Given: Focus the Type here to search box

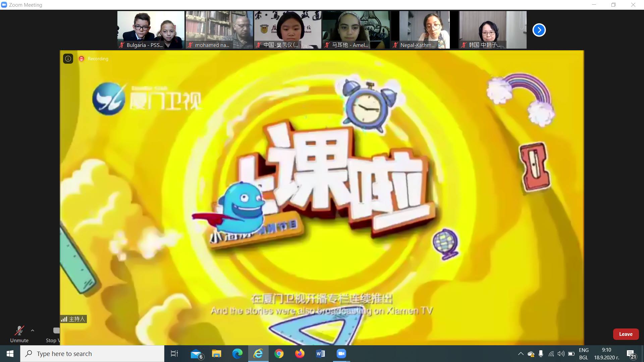Looking at the screenshot, I should click(92, 354).
